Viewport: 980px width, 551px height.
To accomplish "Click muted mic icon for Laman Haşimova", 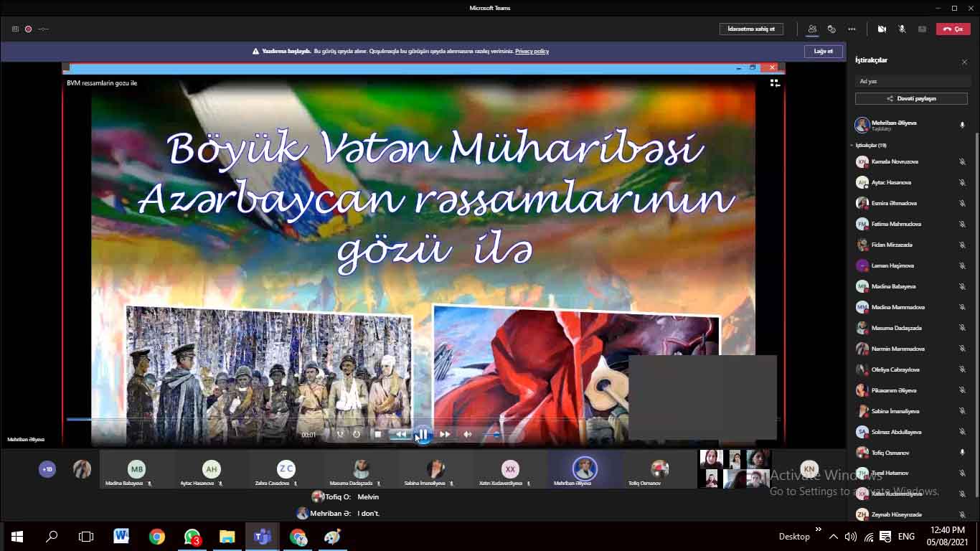I will (x=962, y=266).
